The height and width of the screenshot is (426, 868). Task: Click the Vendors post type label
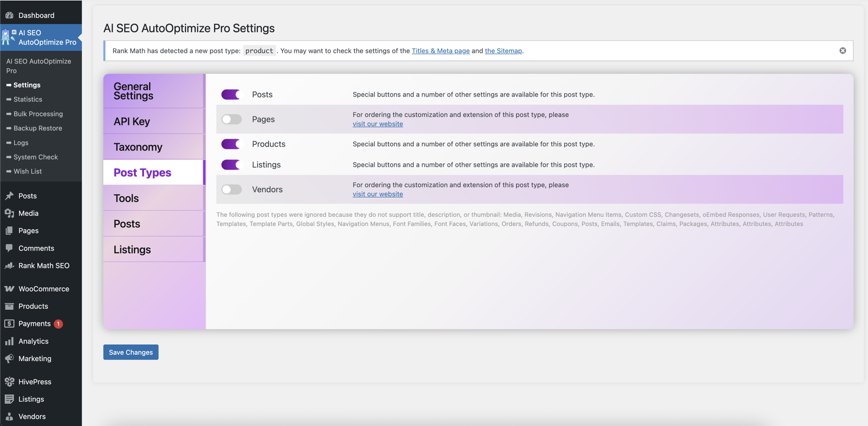click(267, 189)
